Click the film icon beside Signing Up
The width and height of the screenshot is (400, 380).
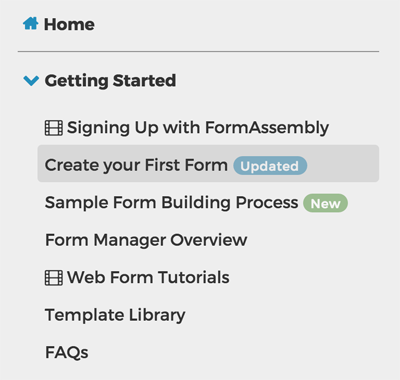pos(54,128)
